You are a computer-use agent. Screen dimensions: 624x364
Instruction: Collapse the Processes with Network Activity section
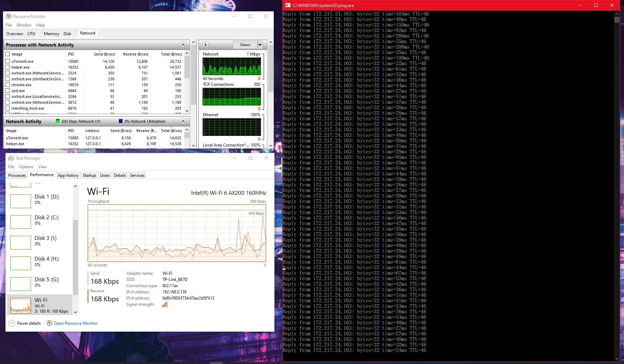pos(183,45)
